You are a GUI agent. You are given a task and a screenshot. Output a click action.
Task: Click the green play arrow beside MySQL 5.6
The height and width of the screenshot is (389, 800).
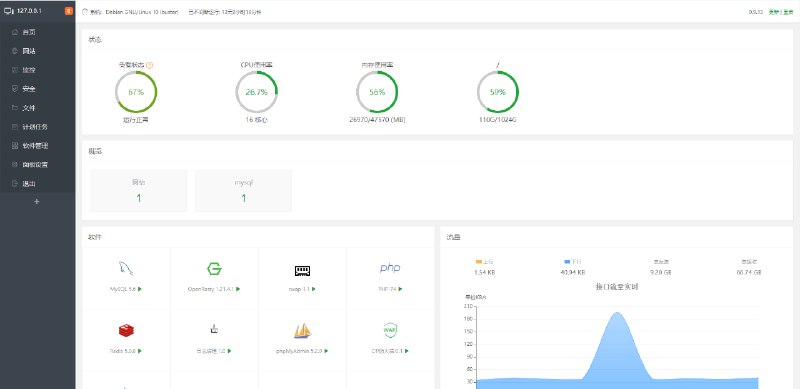(x=140, y=289)
